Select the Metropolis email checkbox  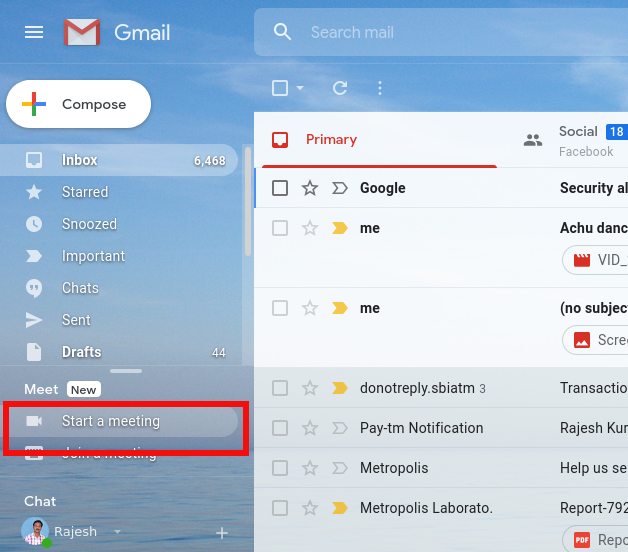click(280, 468)
